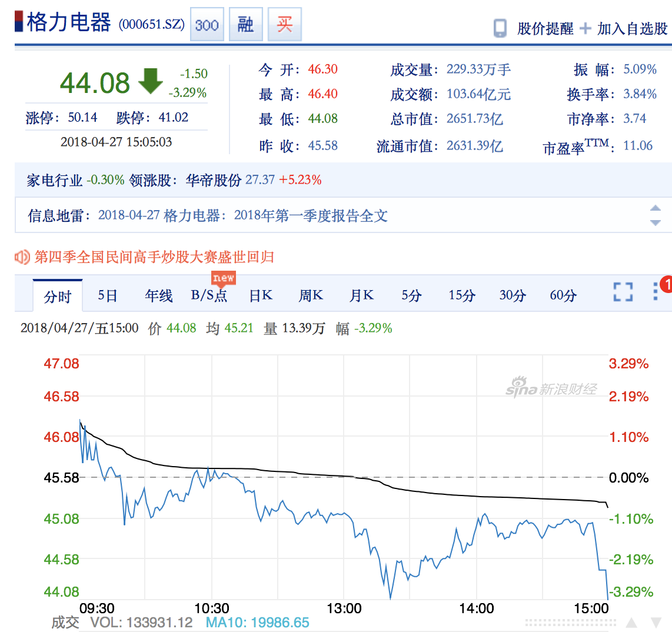Viewport: 672px width, 632px height.
Task: Open the 2018年第一季度报告全文 announcement
Action: pos(310,215)
